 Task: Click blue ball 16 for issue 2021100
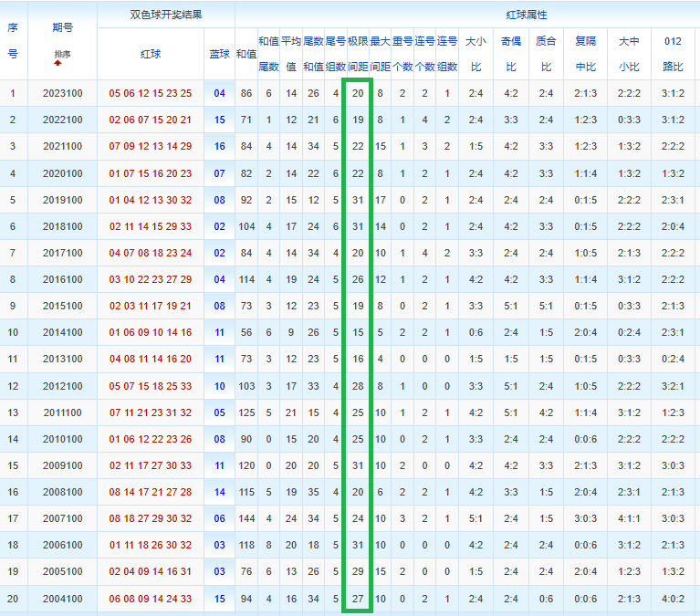point(219,146)
